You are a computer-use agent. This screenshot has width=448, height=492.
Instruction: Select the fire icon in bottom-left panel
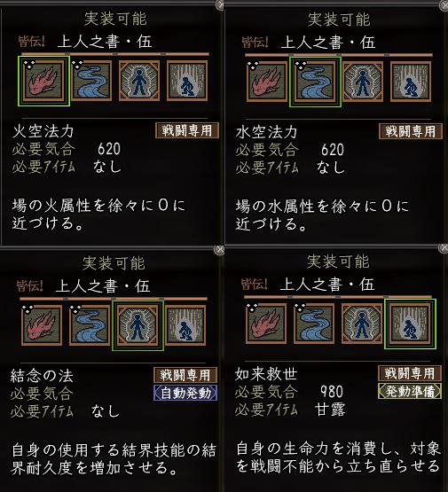pyautogui.click(x=42, y=325)
